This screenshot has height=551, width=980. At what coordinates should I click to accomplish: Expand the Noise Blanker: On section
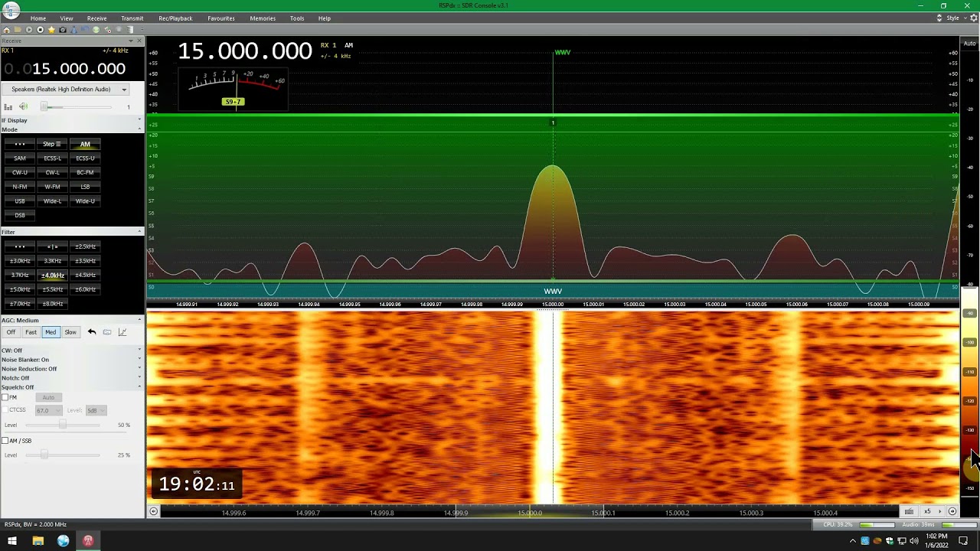(139, 360)
